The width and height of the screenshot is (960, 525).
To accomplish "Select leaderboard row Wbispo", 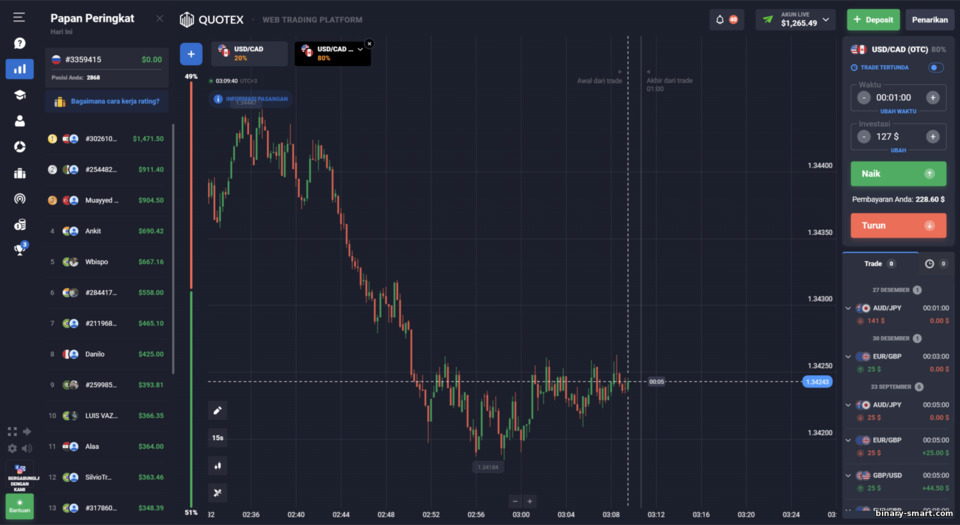I will 107,262.
